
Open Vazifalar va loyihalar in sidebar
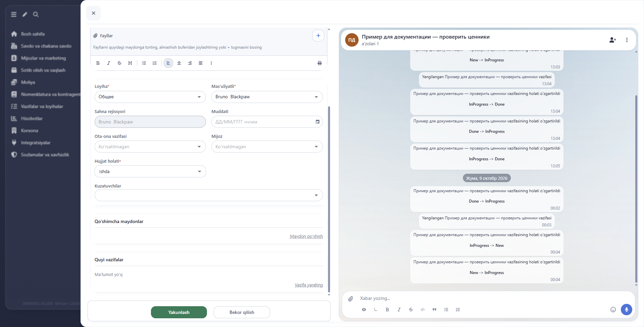point(42,106)
